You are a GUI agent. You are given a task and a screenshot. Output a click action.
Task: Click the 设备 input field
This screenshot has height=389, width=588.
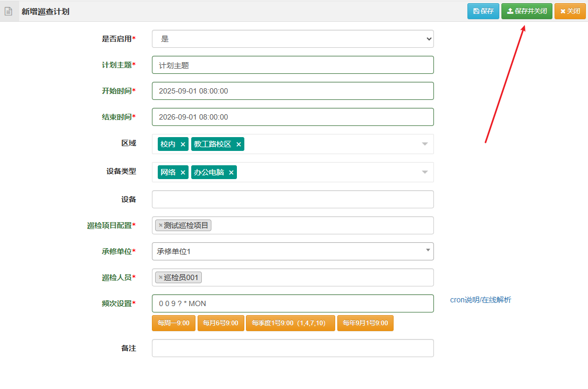[293, 199]
